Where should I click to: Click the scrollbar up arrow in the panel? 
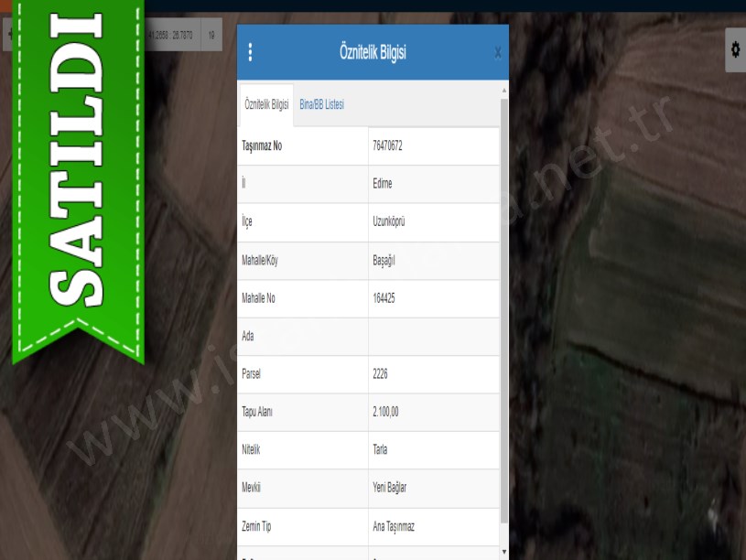(503, 91)
